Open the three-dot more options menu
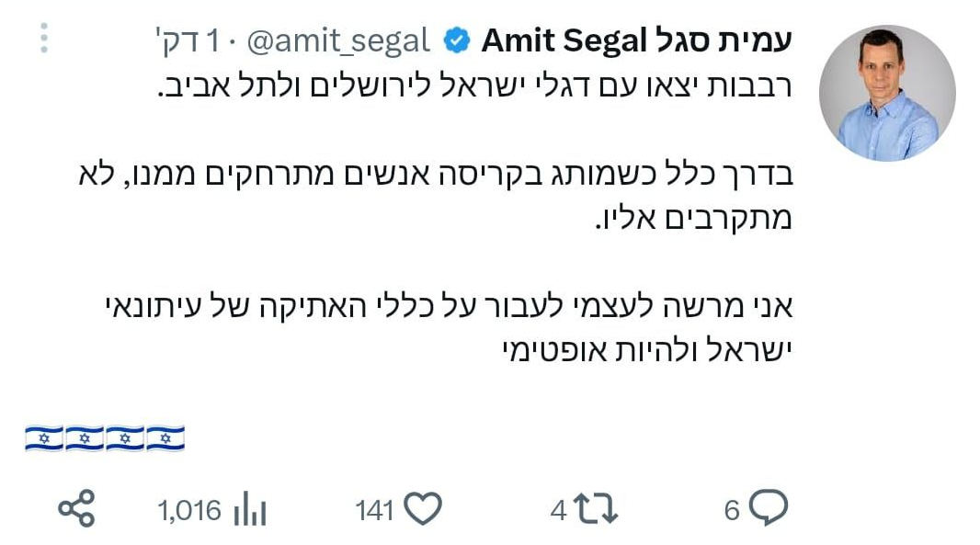 [43, 39]
